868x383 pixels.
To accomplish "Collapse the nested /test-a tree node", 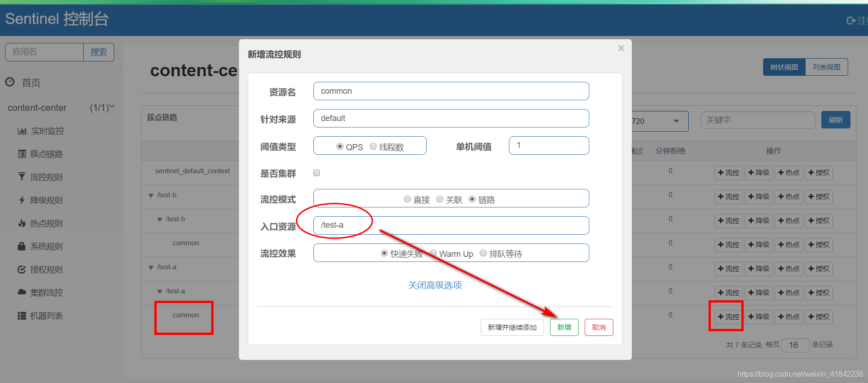I will point(159,292).
